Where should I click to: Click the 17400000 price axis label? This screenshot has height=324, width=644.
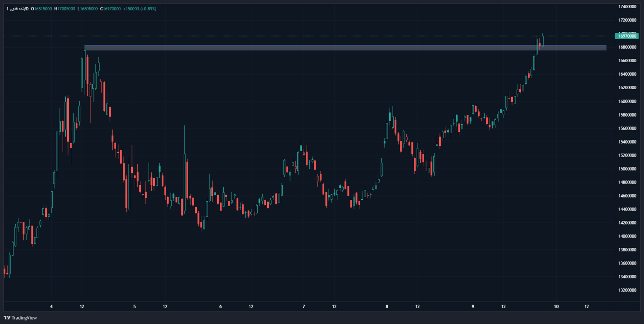627,7
